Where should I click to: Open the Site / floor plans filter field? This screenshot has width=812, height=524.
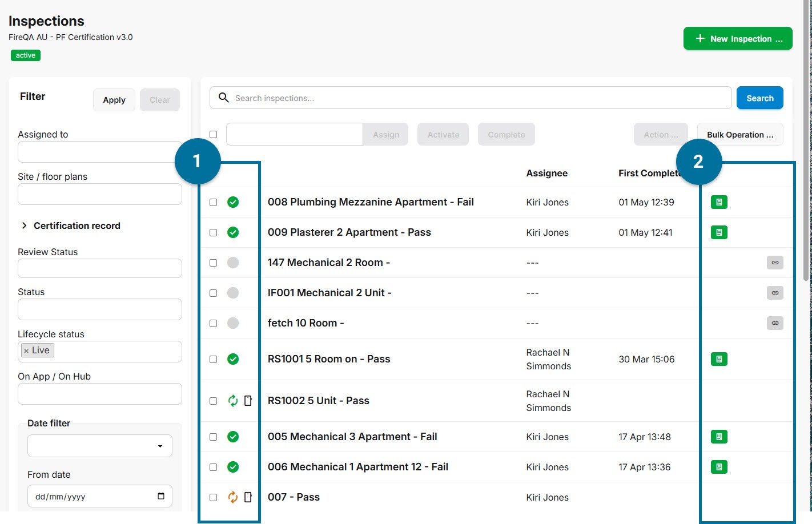pos(100,194)
